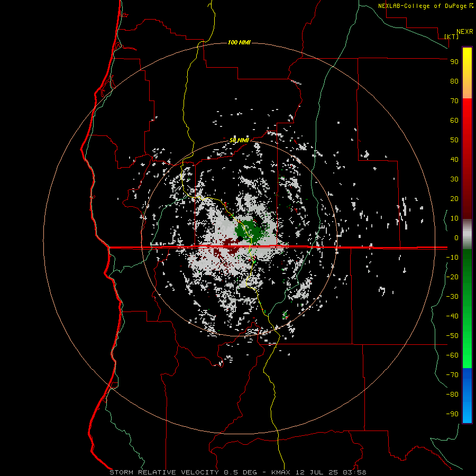Click the yellow top segment of color bar

(467, 73)
